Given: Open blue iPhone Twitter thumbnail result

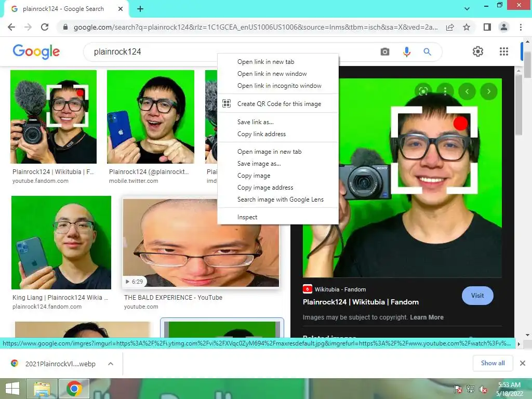Looking at the screenshot, I should pos(151,117).
